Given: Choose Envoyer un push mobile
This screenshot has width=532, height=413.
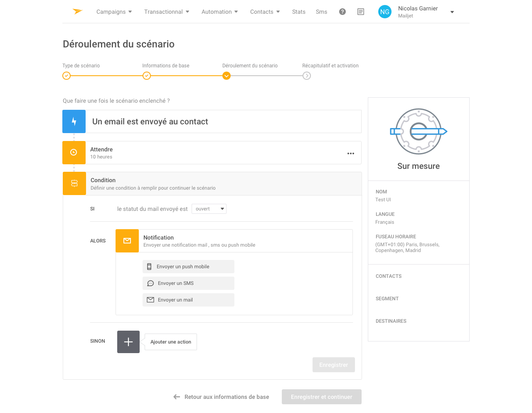Looking at the screenshot, I should pyautogui.click(x=188, y=267).
